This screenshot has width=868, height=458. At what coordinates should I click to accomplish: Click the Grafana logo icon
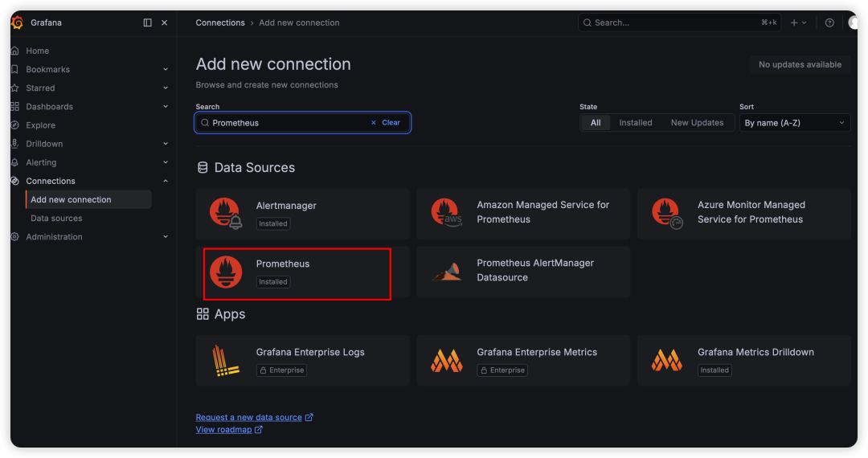(17, 22)
